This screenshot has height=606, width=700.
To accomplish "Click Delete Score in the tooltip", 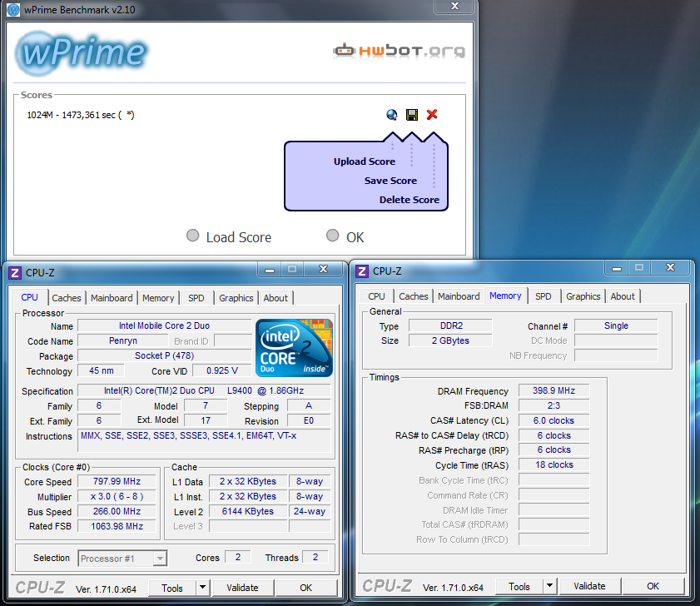I will pyautogui.click(x=410, y=200).
